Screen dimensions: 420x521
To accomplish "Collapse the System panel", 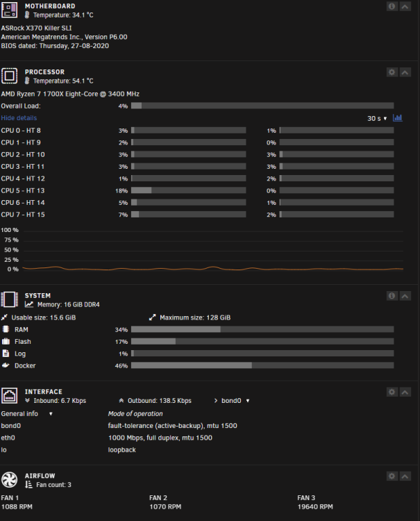I will click(x=405, y=296).
